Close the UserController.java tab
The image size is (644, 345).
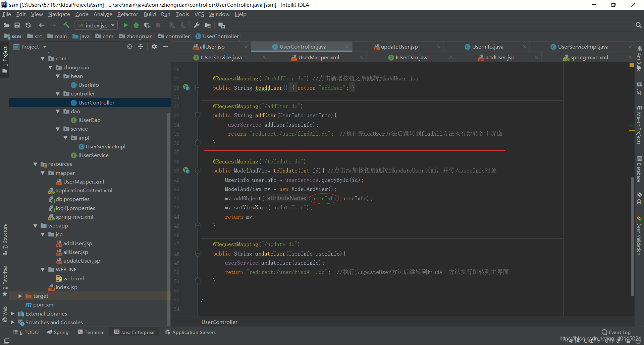[x=347, y=47]
